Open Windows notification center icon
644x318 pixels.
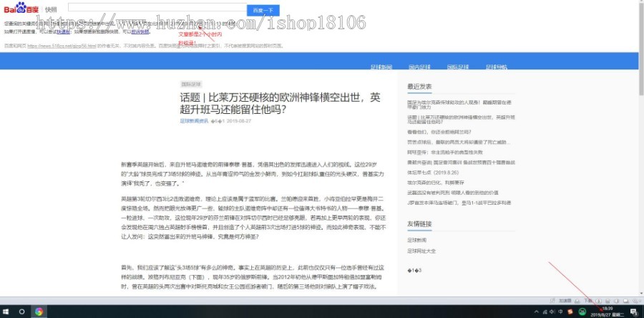tap(633, 312)
